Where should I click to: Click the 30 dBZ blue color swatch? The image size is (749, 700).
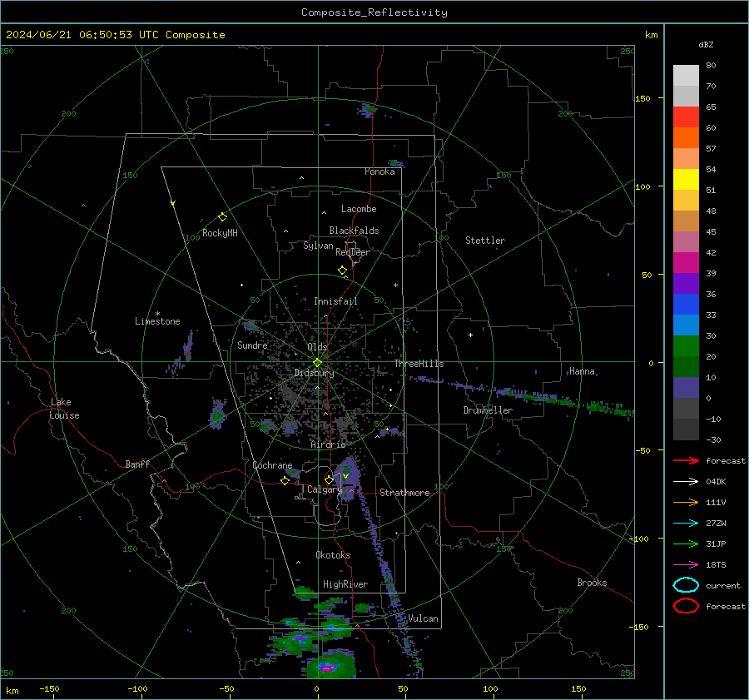point(686,325)
